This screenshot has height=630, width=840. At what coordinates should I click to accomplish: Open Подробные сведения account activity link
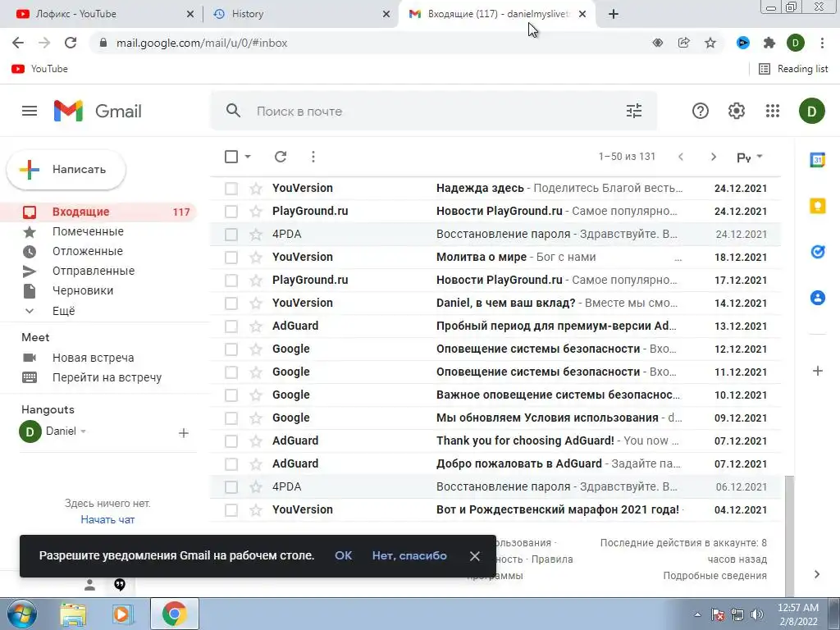(714, 575)
